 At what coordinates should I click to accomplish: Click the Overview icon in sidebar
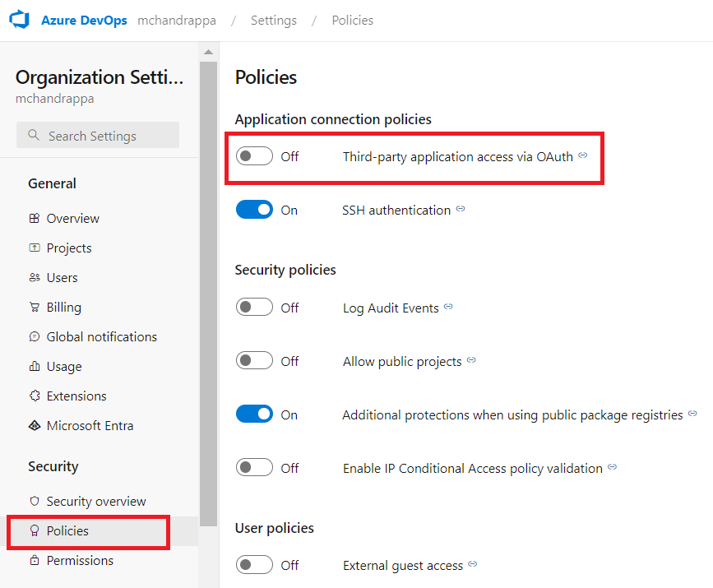35,218
